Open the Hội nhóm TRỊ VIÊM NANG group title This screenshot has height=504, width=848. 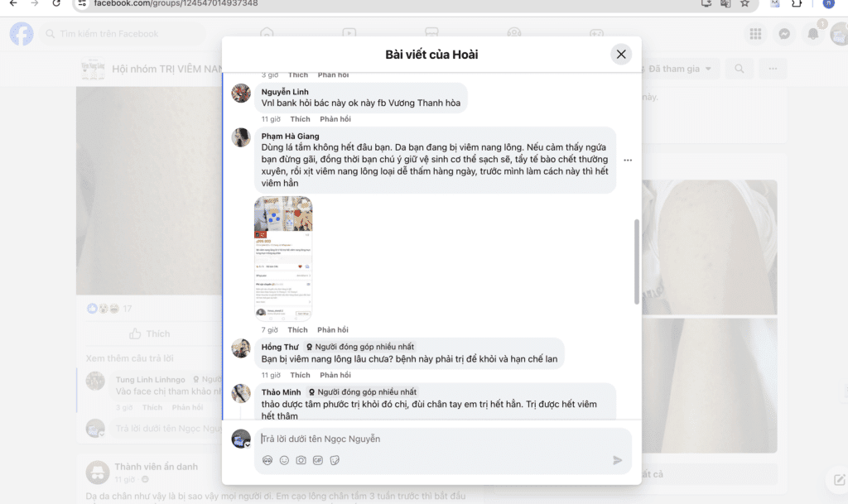[166, 69]
